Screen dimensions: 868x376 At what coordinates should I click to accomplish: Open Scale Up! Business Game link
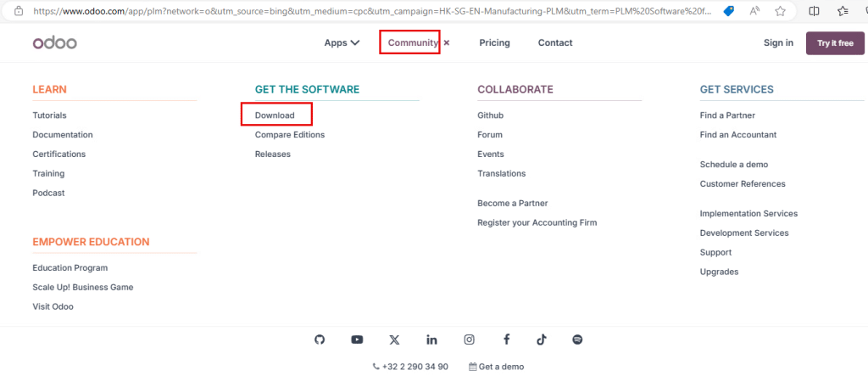tap(83, 287)
